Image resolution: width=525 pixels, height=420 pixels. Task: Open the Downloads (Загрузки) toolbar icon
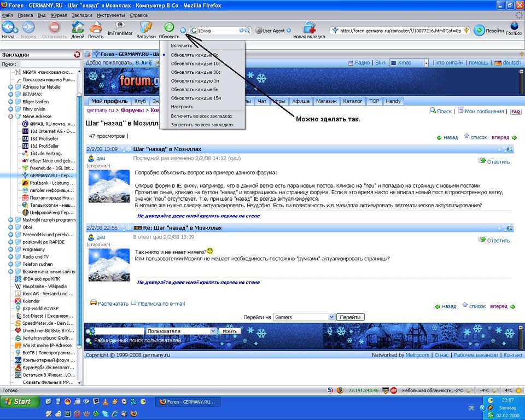(x=146, y=27)
